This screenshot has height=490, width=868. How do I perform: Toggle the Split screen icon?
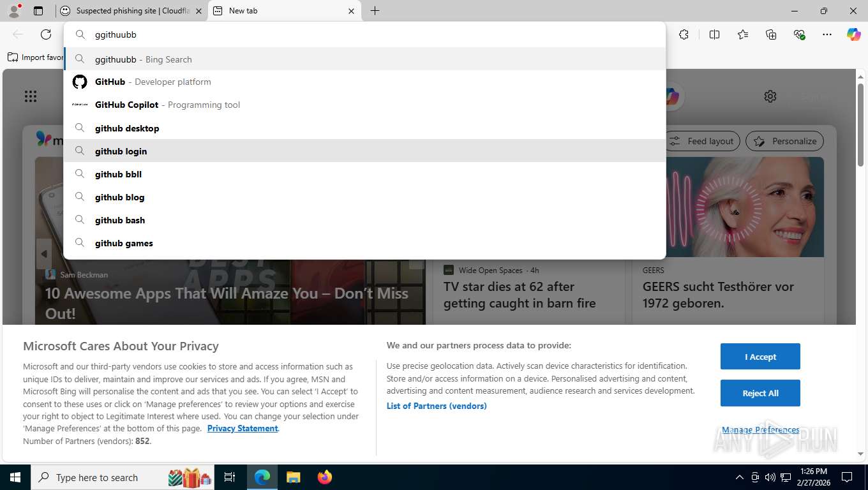click(x=715, y=34)
